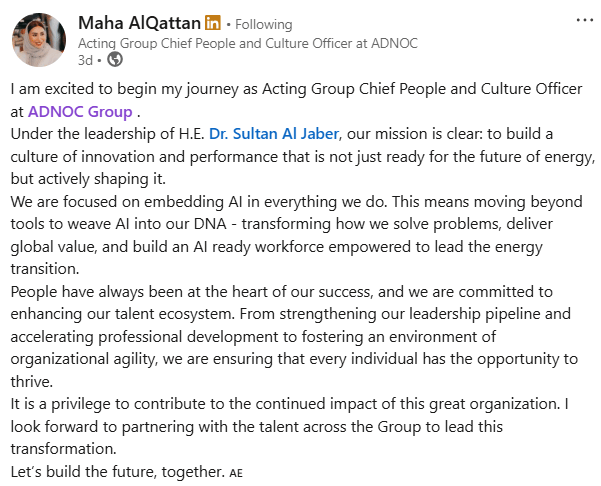Screen dimensions: 601x486
Task: Open the ADNOC Group company link
Action: tap(78, 111)
